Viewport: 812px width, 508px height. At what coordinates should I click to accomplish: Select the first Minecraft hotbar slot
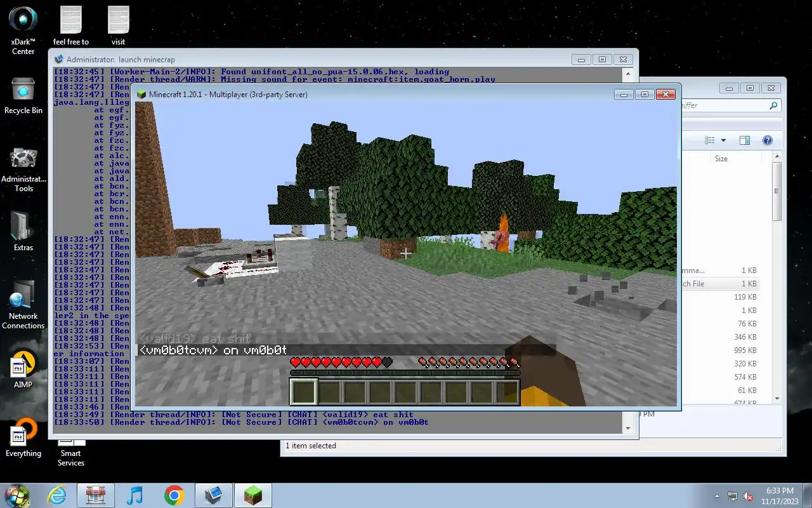(303, 392)
